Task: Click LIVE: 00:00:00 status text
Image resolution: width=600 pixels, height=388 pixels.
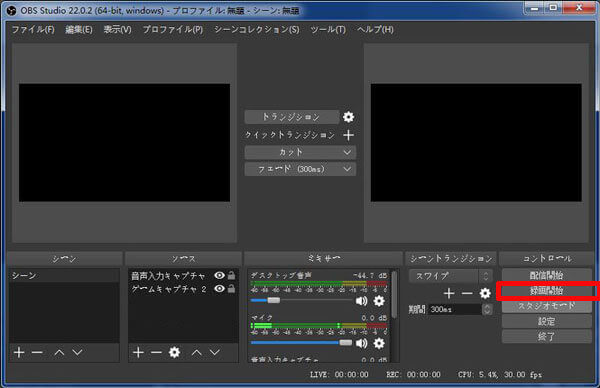Action: 339,375
